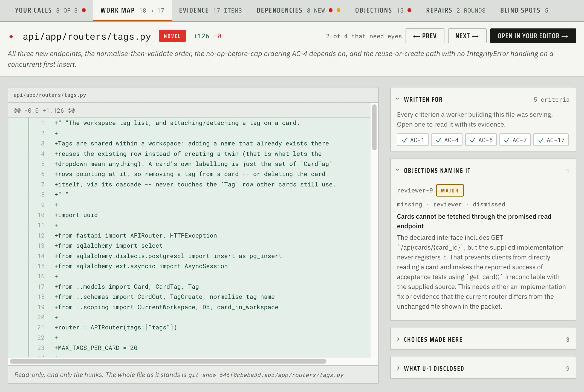
Task: Go to previous file with PREV
Action: click(425, 36)
